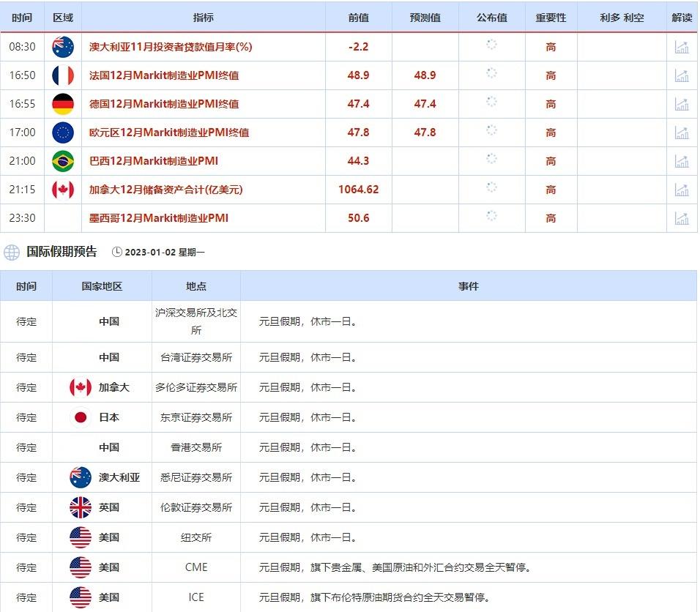The height and width of the screenshot is (612, 700).
Task: Click the UK flag beside 英国
Action: tap(81, 507)
